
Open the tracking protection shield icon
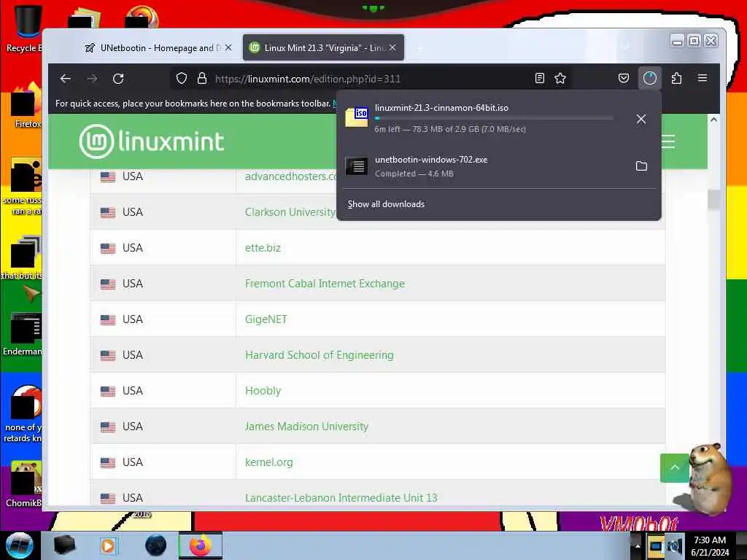(x=182, y=79)
